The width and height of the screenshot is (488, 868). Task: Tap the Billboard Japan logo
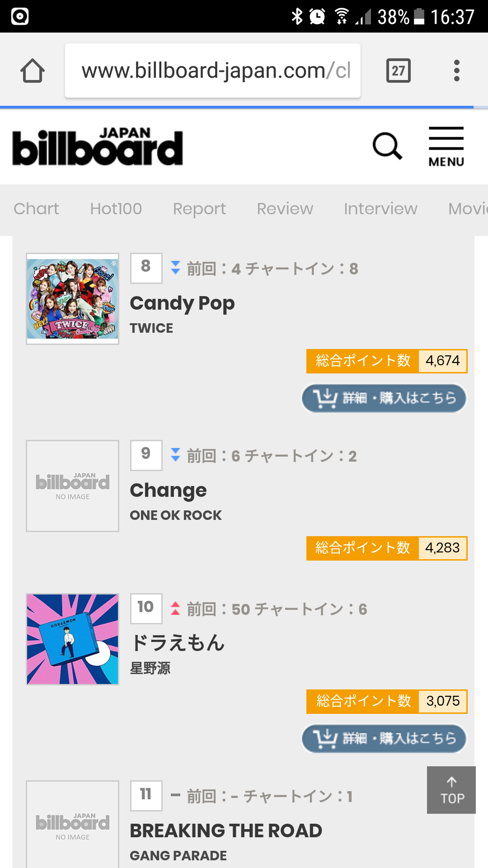[x=98, y=147]
